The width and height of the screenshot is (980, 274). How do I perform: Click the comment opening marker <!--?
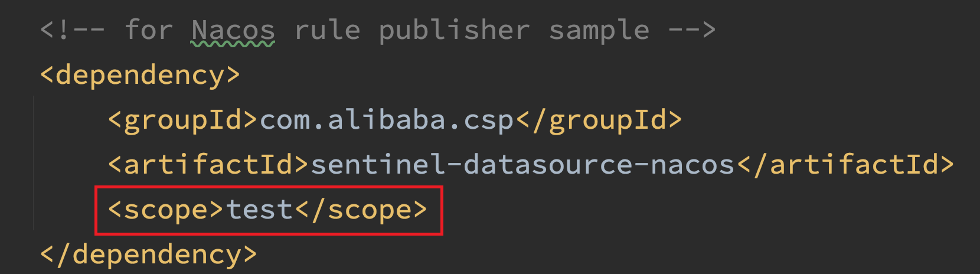tap(73, 30)
